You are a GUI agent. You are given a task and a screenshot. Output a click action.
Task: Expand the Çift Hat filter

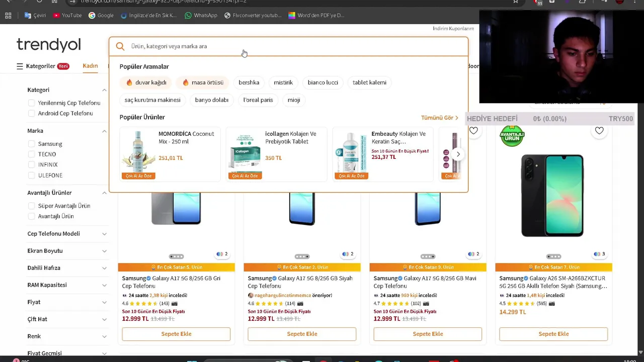pos(104,319)
